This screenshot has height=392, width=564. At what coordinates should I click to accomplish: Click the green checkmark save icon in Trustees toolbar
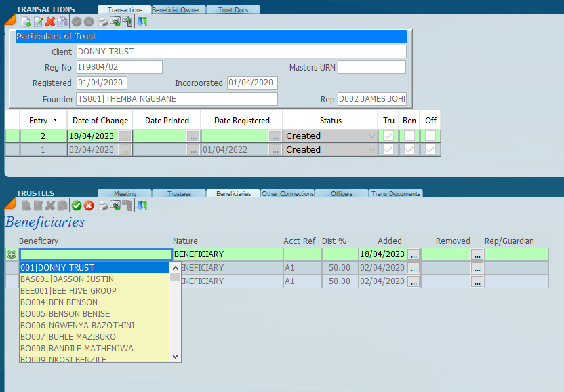click(x=77, y=205)
